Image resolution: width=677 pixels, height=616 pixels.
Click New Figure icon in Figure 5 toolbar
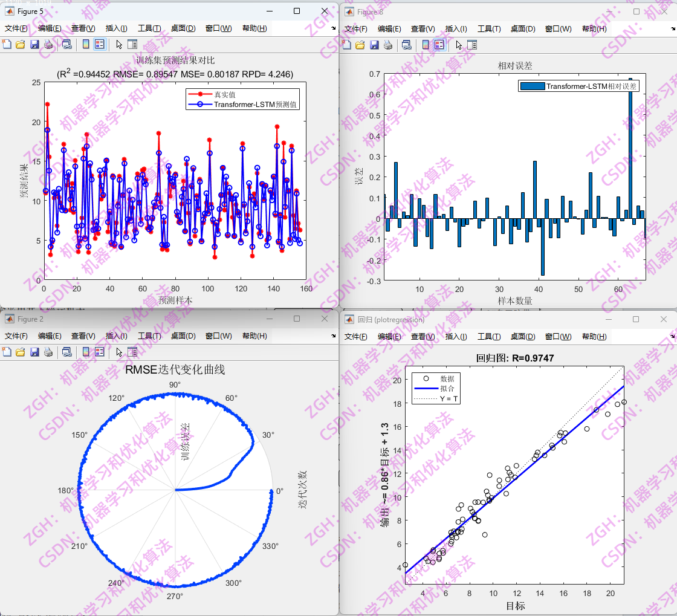pos(7,44)
